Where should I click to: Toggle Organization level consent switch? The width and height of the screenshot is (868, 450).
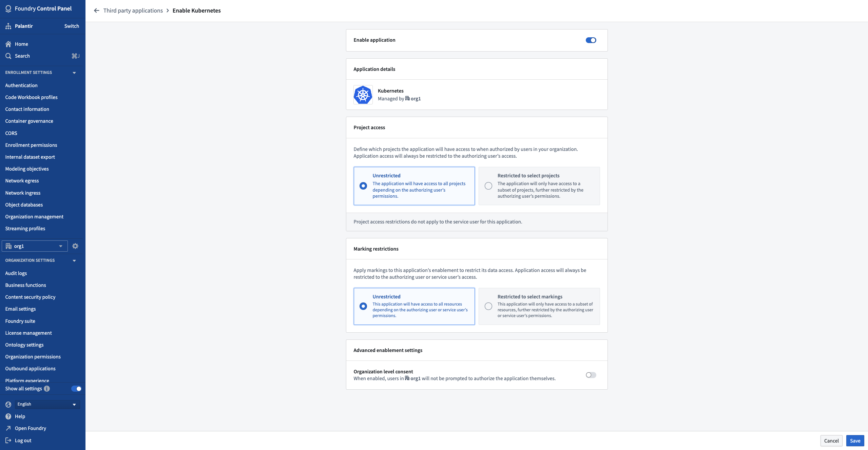tap(591, 375)
